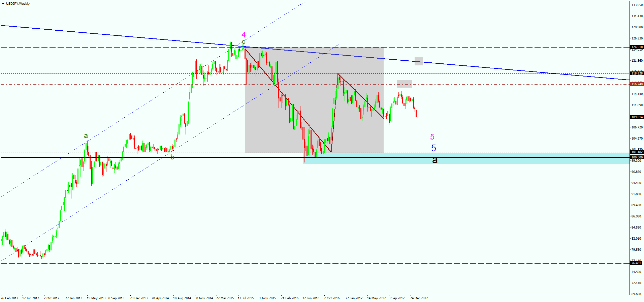Click the 27 Jan 2013 date label
Image resolution: width=644 pixels, height=302 pixels.
[x=74, y=298]
